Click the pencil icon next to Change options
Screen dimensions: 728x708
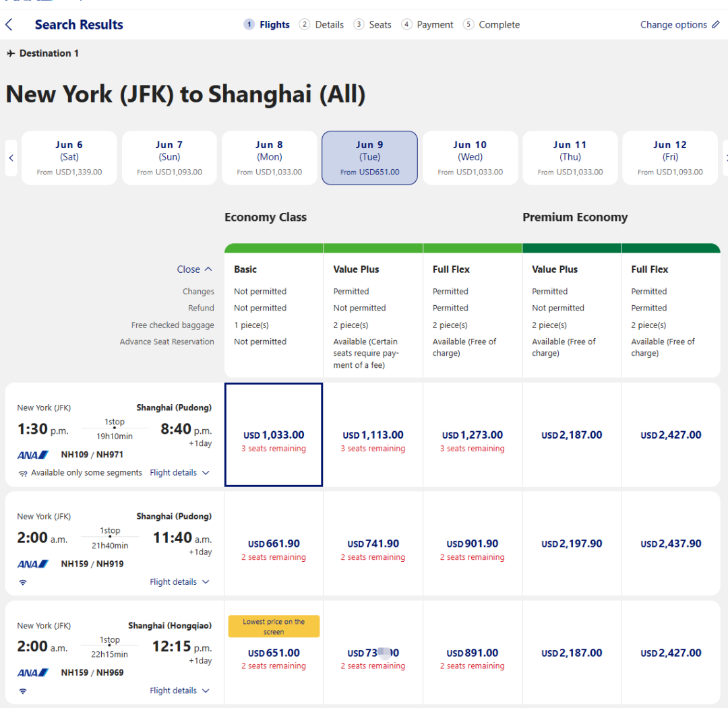715,25
